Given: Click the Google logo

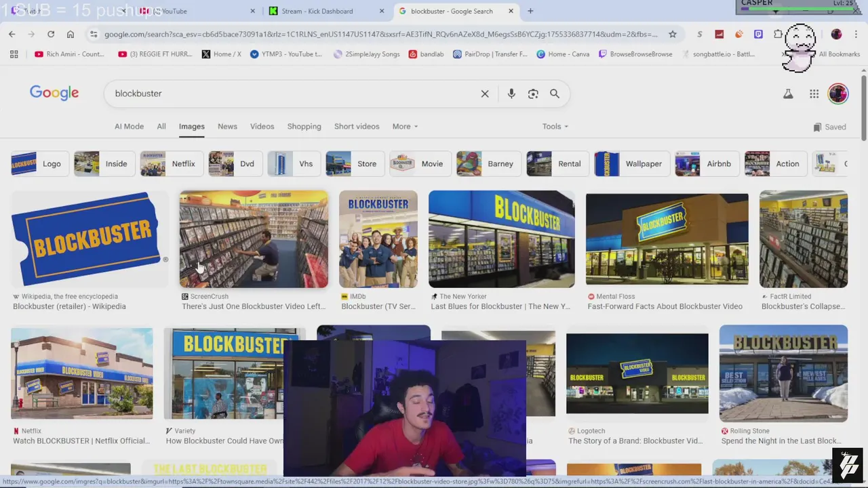Looking at the screenshot, I should 54,93.
